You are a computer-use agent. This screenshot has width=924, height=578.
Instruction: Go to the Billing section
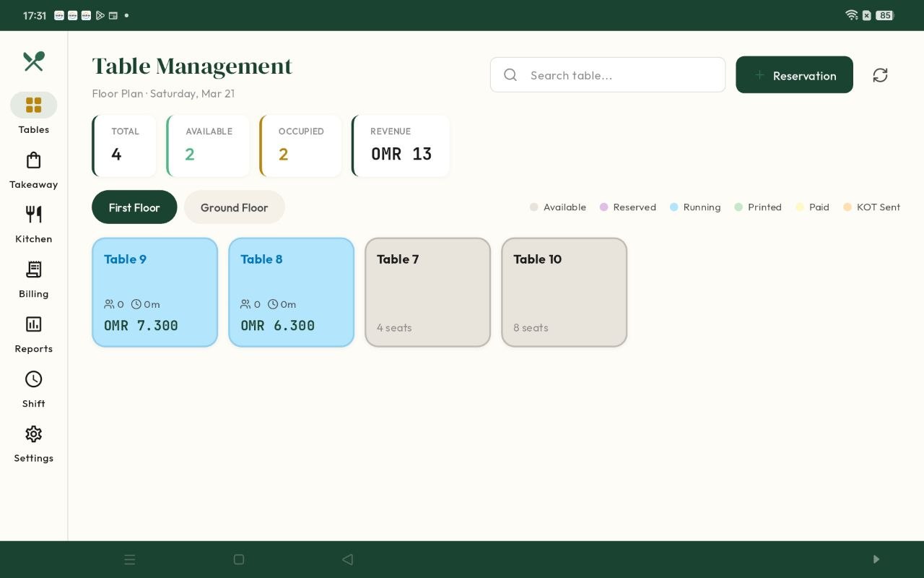(x=33, y=279)
